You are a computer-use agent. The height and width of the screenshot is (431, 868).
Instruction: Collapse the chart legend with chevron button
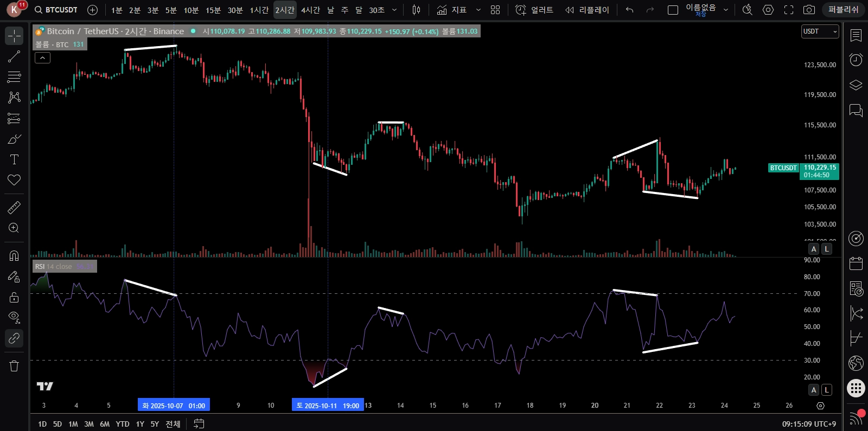42,57
